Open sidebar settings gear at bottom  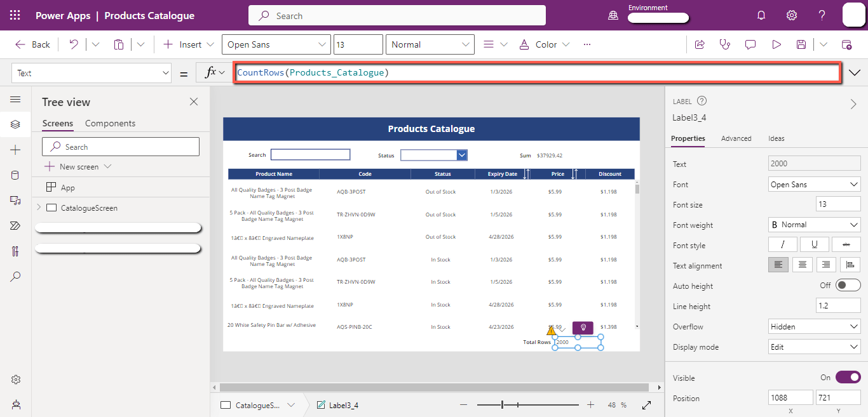coord(15,380)
